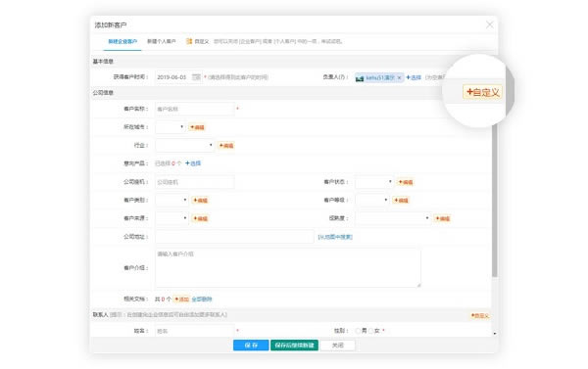Click the green 保存后继续新建 button

(x=294, y=346)
